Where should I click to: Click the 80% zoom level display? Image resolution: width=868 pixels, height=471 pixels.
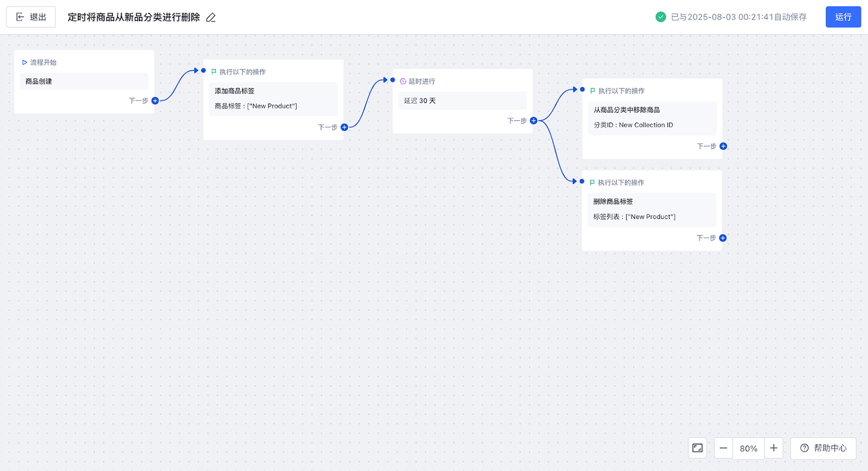click(749, 448)
